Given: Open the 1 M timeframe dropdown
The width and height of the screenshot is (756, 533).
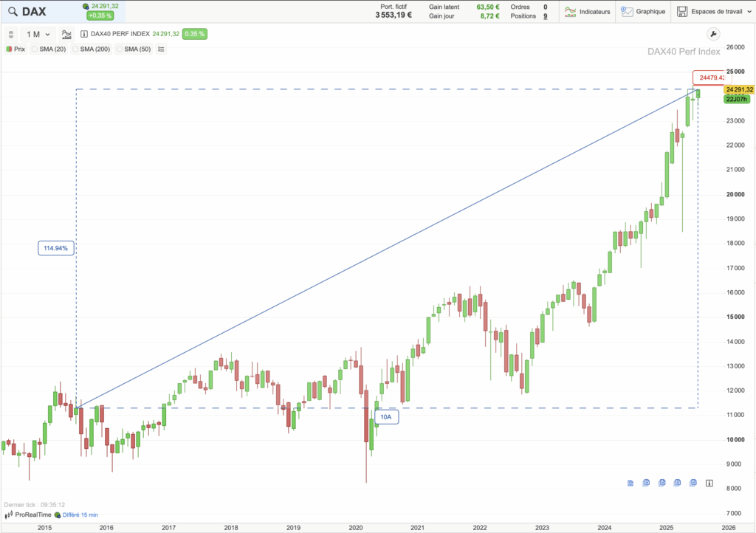Looking at the screenshot, I should tap(38, 34).
